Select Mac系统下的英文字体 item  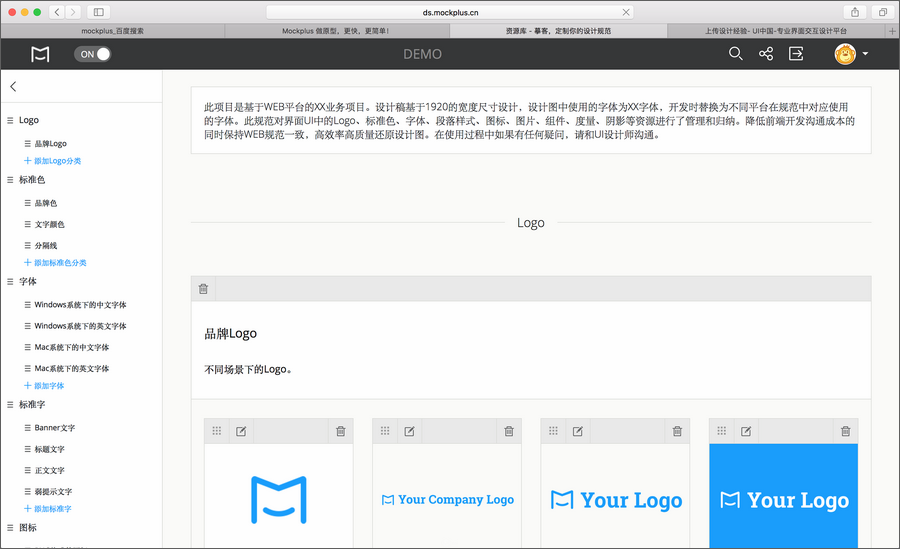point(72,369)
